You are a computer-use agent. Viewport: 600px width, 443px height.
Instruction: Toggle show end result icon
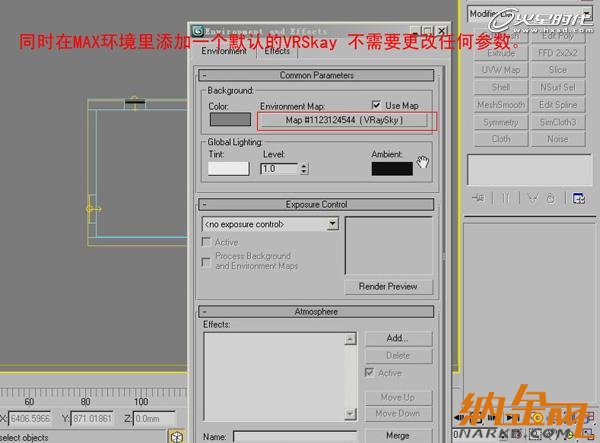(505, 198)
